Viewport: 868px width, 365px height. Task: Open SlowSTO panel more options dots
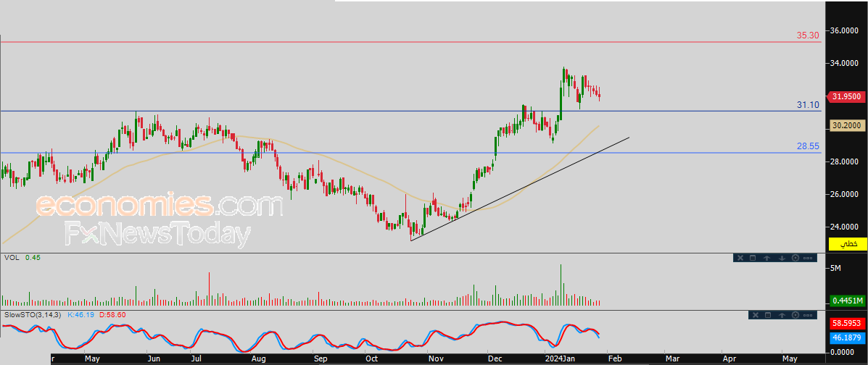[808, 315]
